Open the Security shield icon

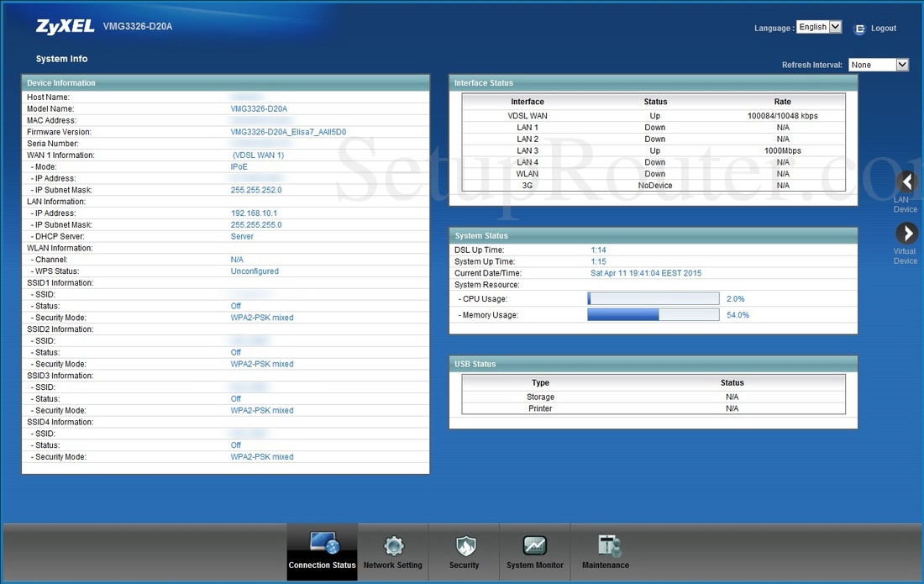(x=464, y=546)
